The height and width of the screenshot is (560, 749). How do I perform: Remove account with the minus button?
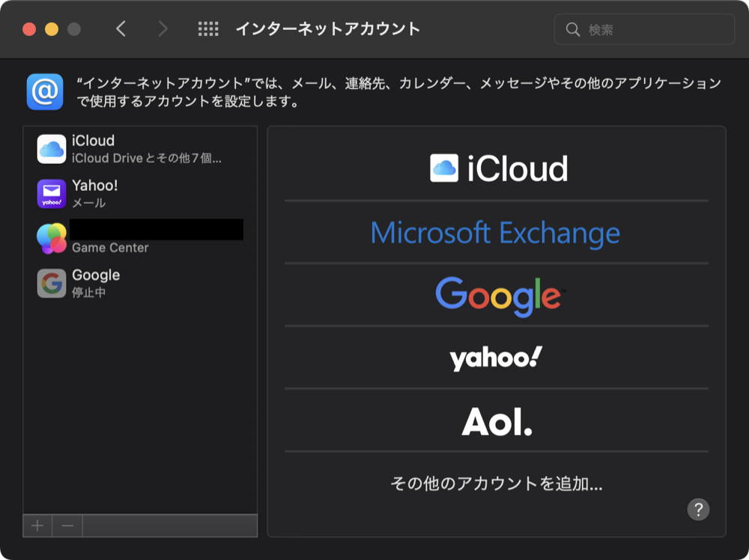click(67, 526)
